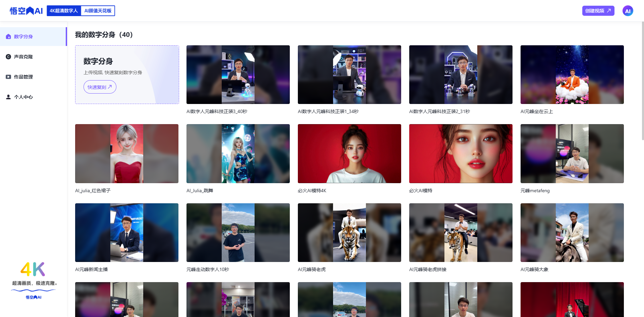Click the 声音克隆 sidebar icon

pos(8,57)
